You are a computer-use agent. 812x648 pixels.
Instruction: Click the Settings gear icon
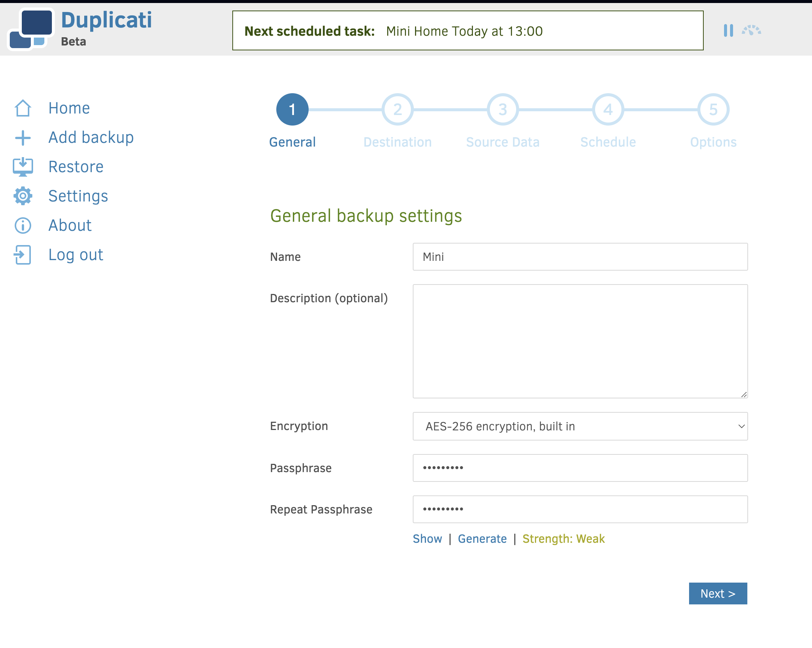[23, 196]
